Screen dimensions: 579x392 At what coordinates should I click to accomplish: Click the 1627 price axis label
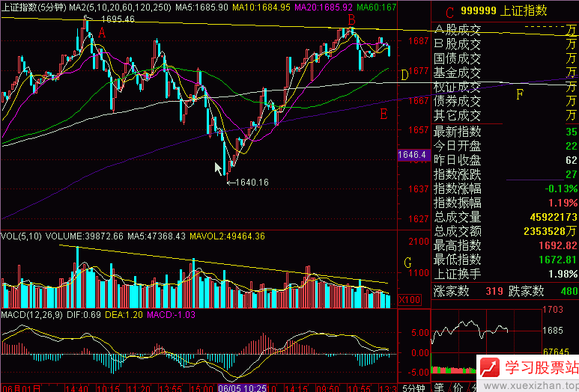pyautogui.click(x=419, y=218)
